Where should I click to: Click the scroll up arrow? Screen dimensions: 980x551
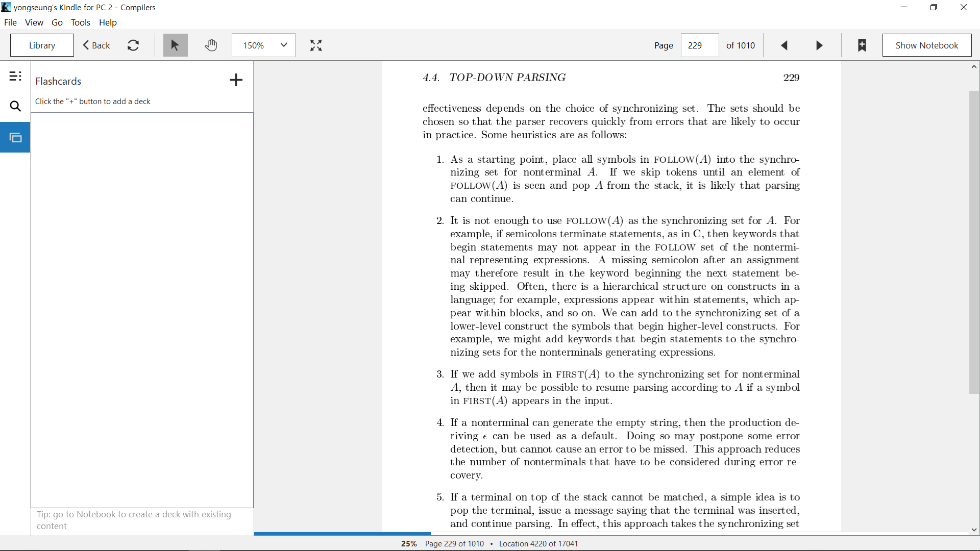pos(974,67)
